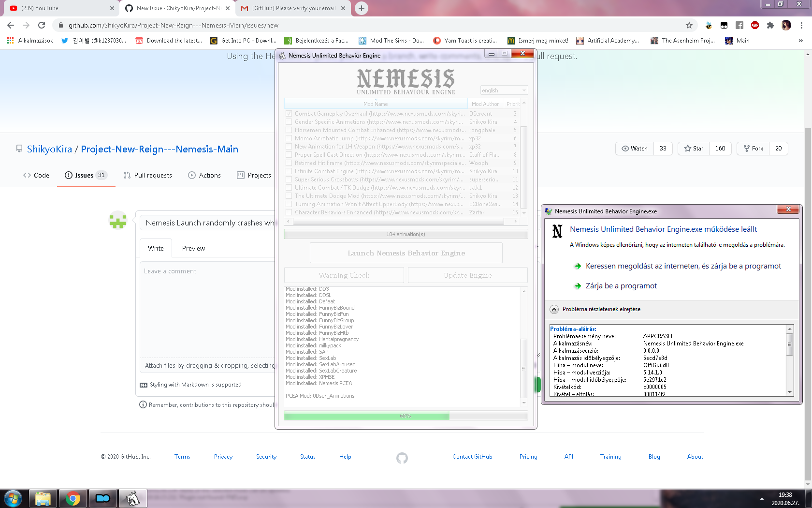The width and height of the screenshot is (812, 508).
Task: Open the GitHub footer logo link
Action: (402, 457)
